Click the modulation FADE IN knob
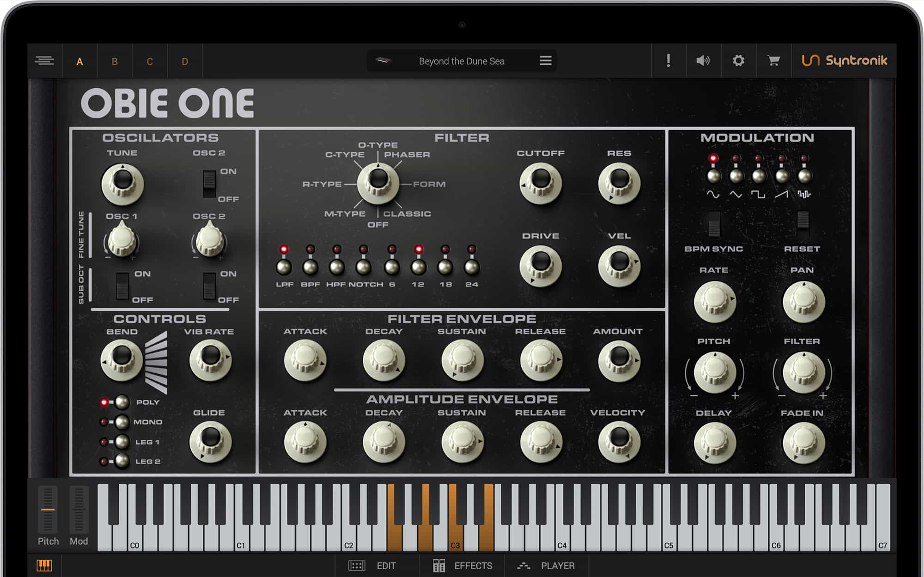924x577 pixels. pos(803,443)
